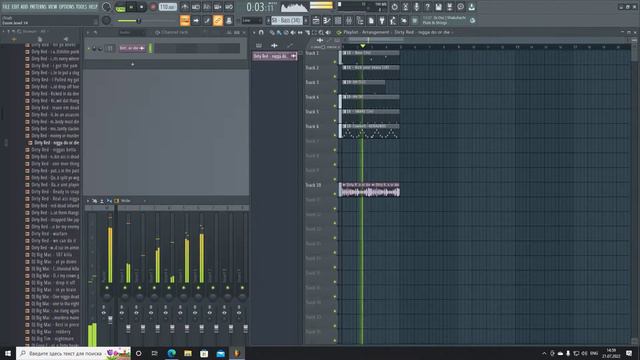
Task: Open the mixer options menu arrow
Action: point(88,201)
